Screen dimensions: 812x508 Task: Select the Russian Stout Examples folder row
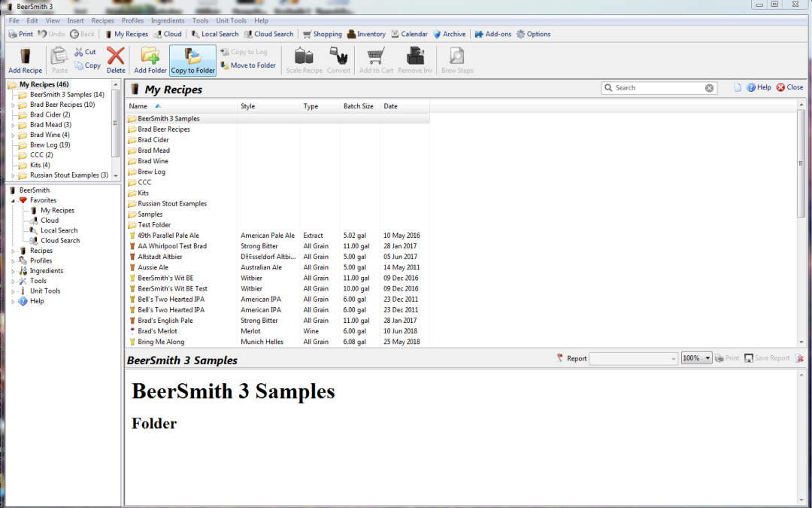(x=277, y=204)
